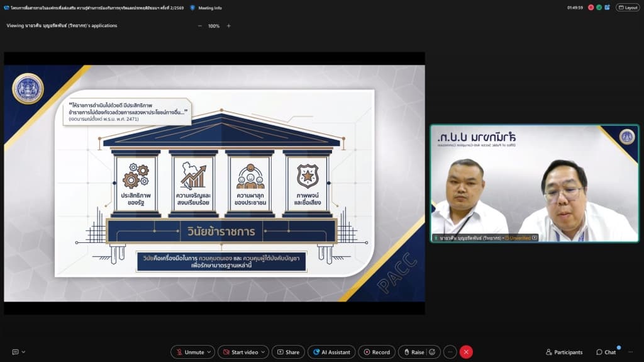Click the icon after Unverified on the video tile
The width and height of the screenshot is (644, 362).
[535, 238]
